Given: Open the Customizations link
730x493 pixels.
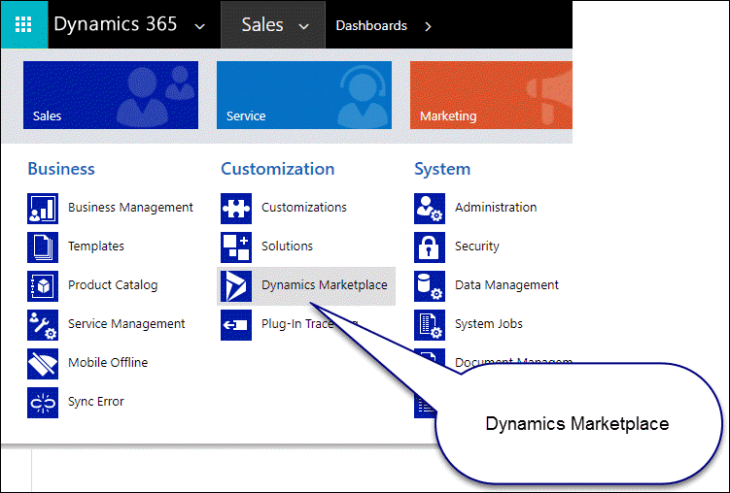Looking at the screenshot, I should tap(304, 207).
